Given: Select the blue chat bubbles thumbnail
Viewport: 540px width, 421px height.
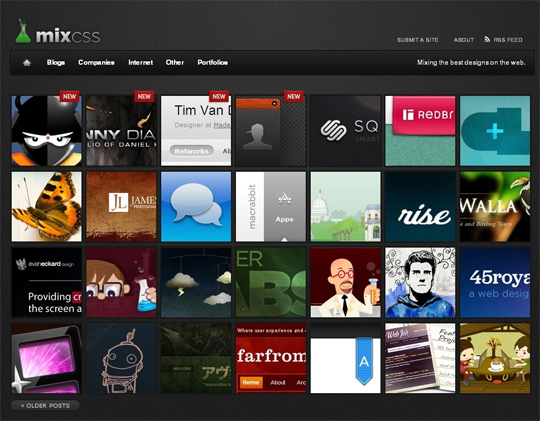Looking at the screenshot, I should pyautogui.click(x=196, y=206).
